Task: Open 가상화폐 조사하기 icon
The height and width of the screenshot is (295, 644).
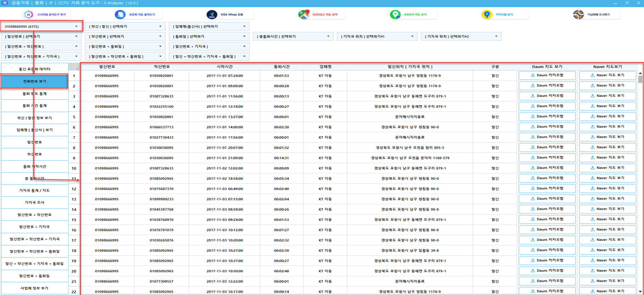Action: pos(578,15)
